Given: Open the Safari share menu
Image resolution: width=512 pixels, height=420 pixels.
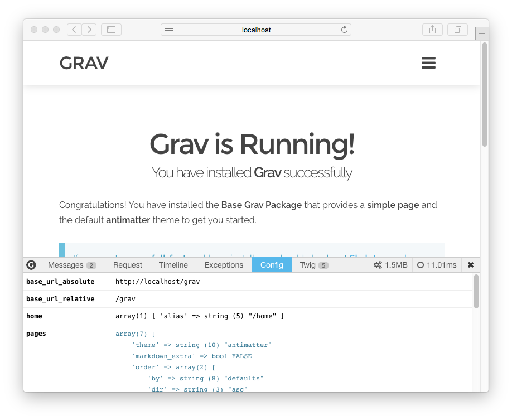Looking at the screenshot, I should coord(432,30).
